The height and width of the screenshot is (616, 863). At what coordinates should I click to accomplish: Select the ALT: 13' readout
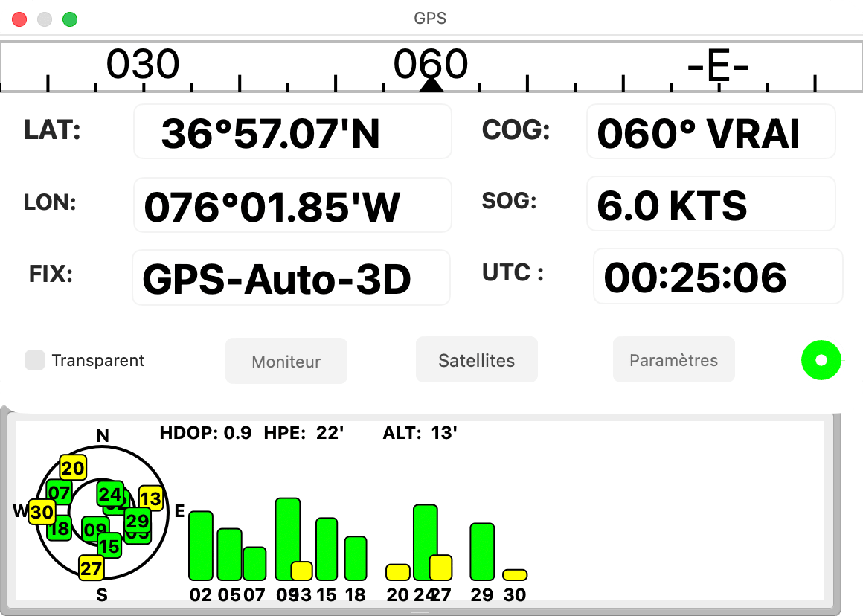(x=420, y=433)
